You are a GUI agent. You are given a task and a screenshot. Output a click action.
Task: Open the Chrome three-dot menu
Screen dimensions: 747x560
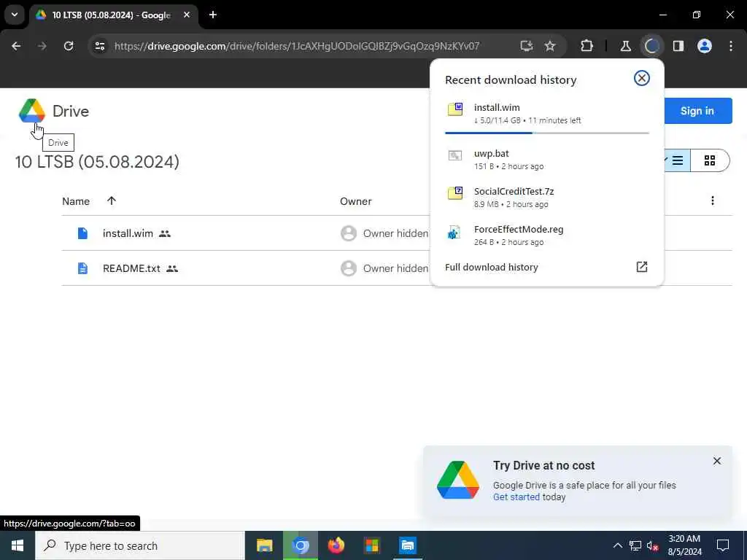pyautogui.click(x=731, y=46)
